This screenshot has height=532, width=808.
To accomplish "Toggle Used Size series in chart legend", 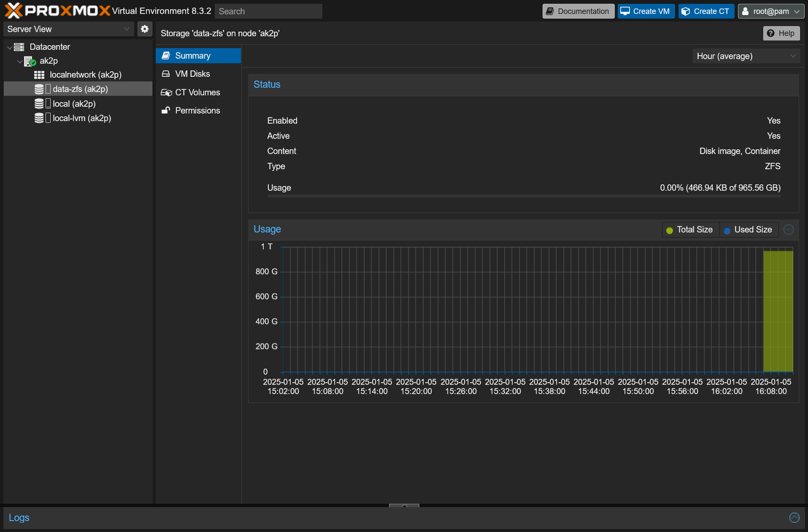I will [x=749, y=230].
